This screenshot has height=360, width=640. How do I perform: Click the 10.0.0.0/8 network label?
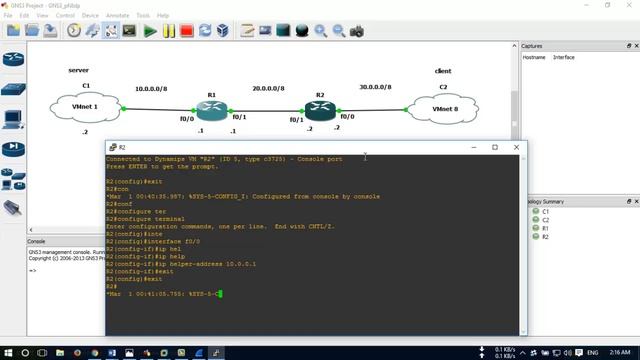(151, 89)
